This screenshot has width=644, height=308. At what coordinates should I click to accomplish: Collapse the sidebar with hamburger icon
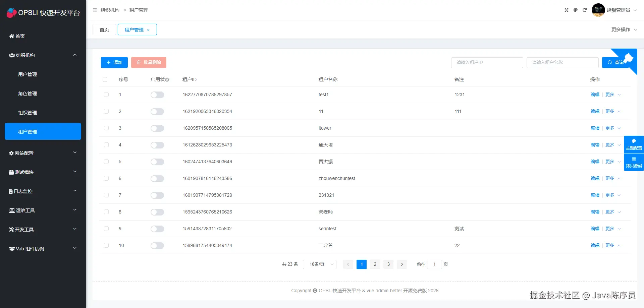pyautogui.click(x=95, y=10)
